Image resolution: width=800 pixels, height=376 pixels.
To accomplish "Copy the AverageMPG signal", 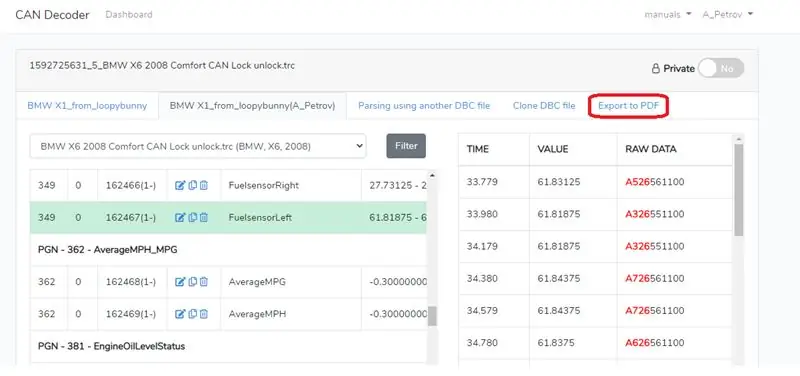I will tap(192, 282).
